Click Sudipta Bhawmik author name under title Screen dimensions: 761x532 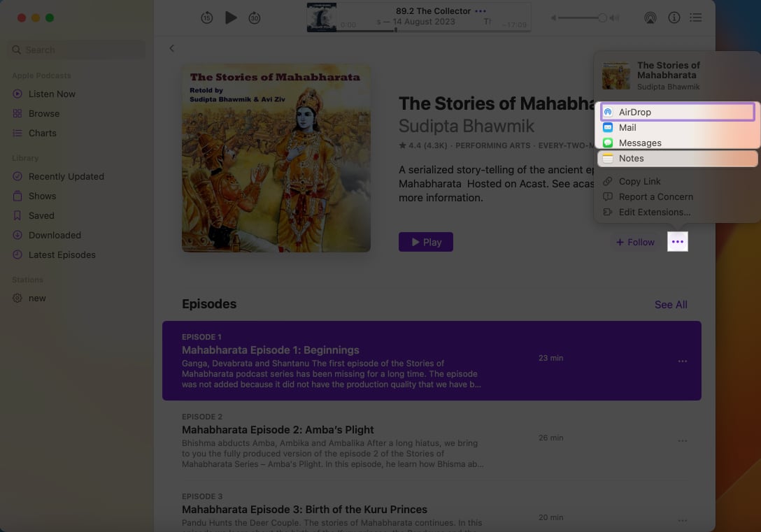(x=466, y=126)
